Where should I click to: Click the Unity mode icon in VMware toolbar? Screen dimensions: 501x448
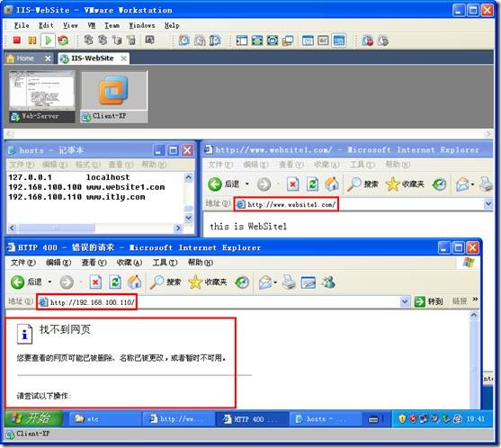(288, 40)
